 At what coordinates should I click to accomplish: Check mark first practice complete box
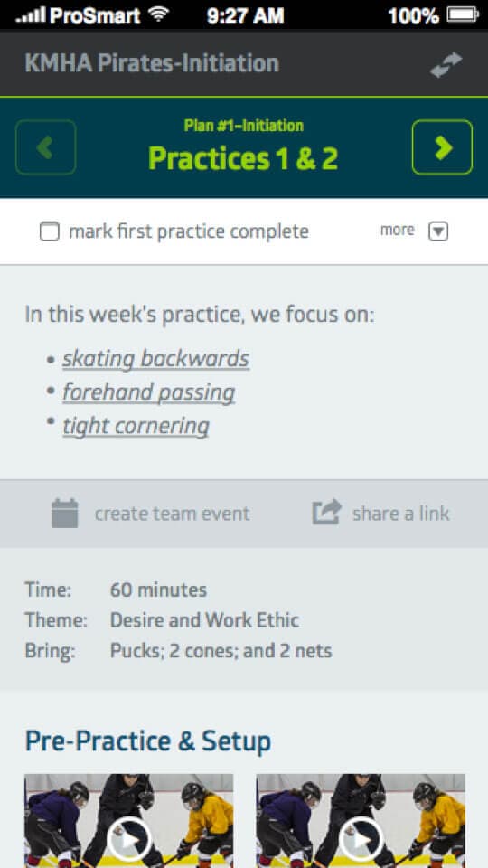[x=49, y=231]
